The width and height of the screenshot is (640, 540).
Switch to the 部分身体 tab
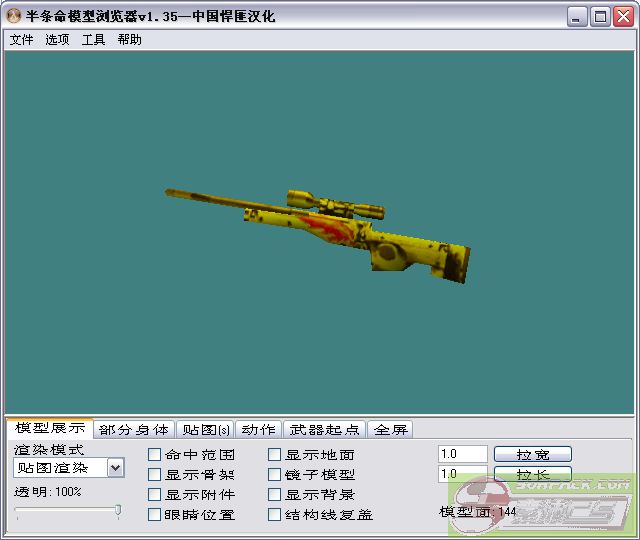(x=134, y=429)
